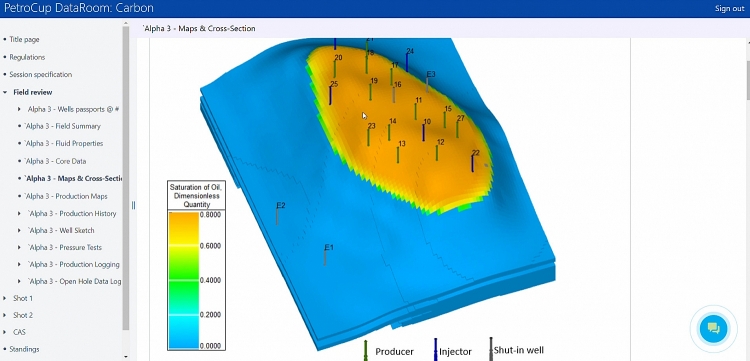Click the Sign out link
Image resolution: width=750 pixels, height=361 pixels.
(x=729, y=9)
